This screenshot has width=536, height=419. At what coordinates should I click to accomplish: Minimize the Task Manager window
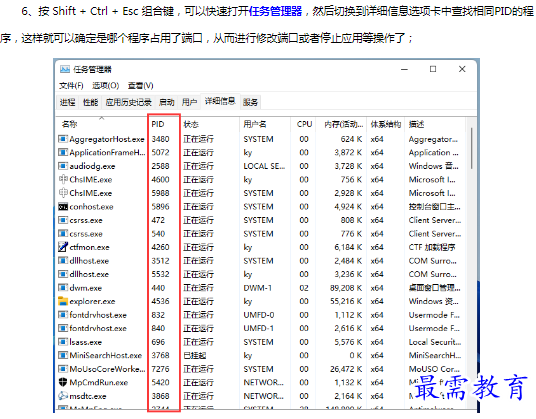(404, 69)
